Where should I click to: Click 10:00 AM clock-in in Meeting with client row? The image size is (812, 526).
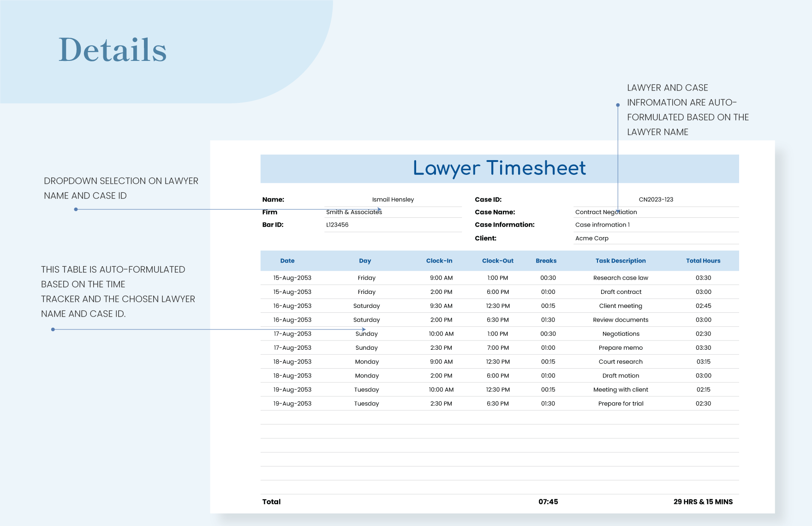click(x=441, y=389)
